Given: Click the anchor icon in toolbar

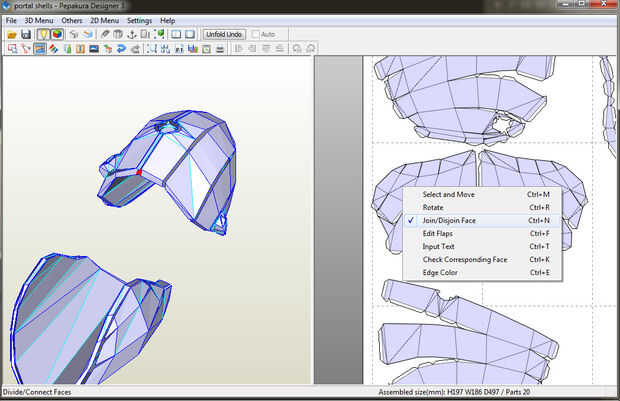Looking at the screenshot, I should [131, 34].
